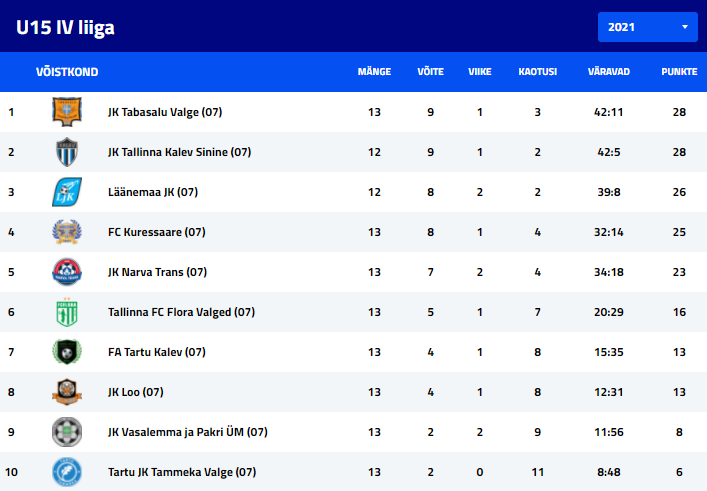Click JK Tallinna Kalev Sinine crest
The width and height of the screenshot is (707, 491).
tap(67, 152)
